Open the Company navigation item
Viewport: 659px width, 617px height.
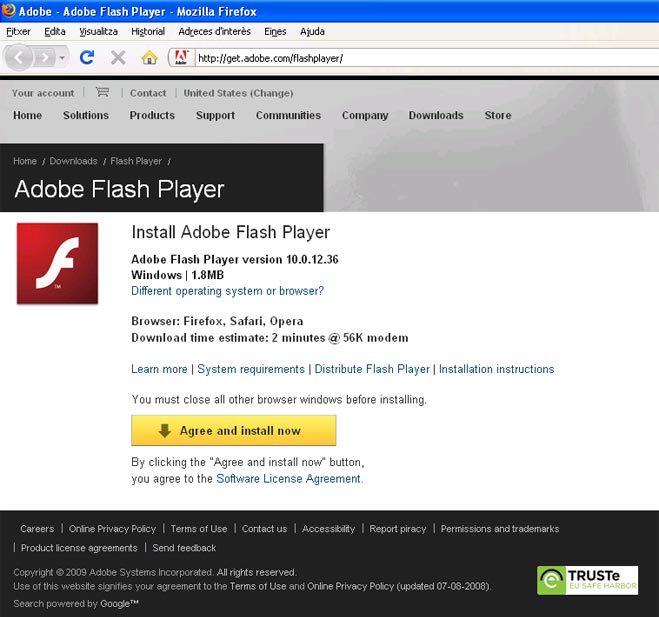pyautogui.click(x=365, y=115)
